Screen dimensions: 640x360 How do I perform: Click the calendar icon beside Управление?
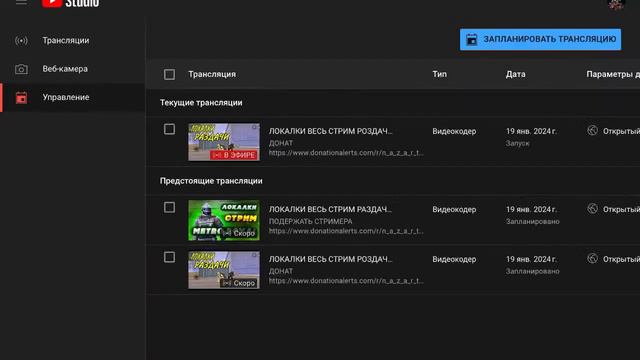tap(21, 98)
